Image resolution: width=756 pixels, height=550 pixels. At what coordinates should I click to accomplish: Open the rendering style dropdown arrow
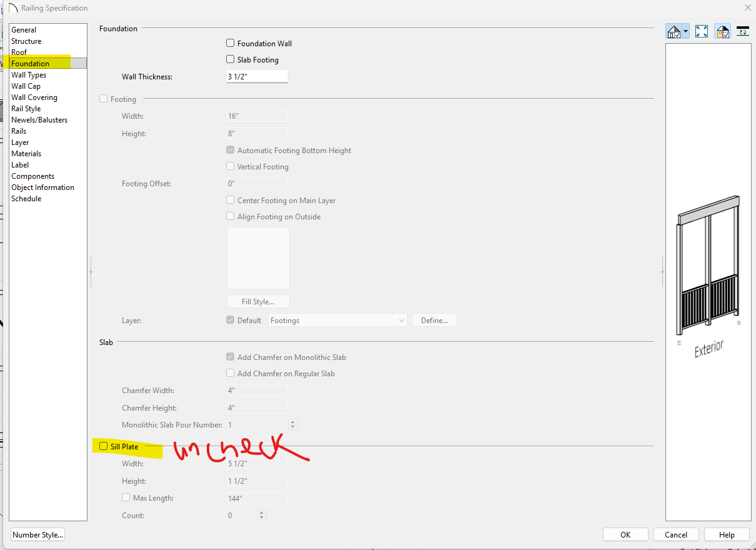pos(685,31)
